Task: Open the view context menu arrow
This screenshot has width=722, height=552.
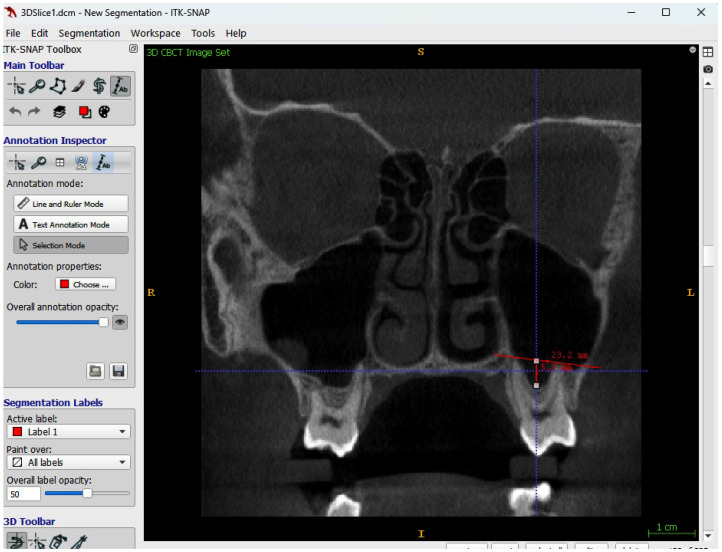Action: tap(693, 50)
